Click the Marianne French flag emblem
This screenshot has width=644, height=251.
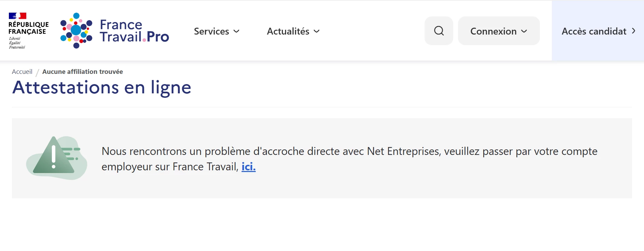[17, 16]
